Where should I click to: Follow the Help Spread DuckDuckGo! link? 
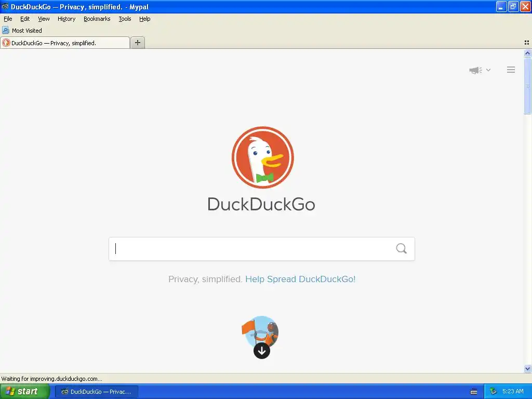[300, 279]
